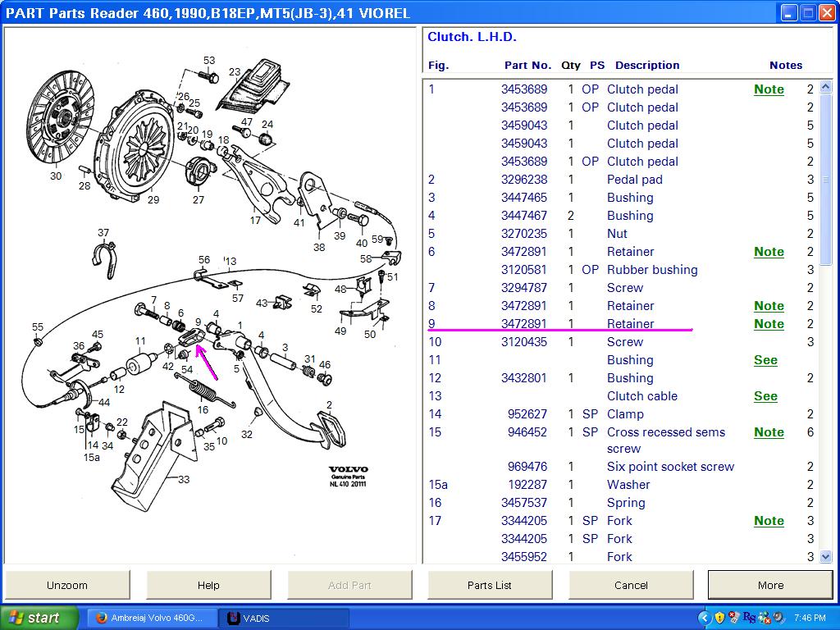Minimize the PART Parts Reader window

788,13
